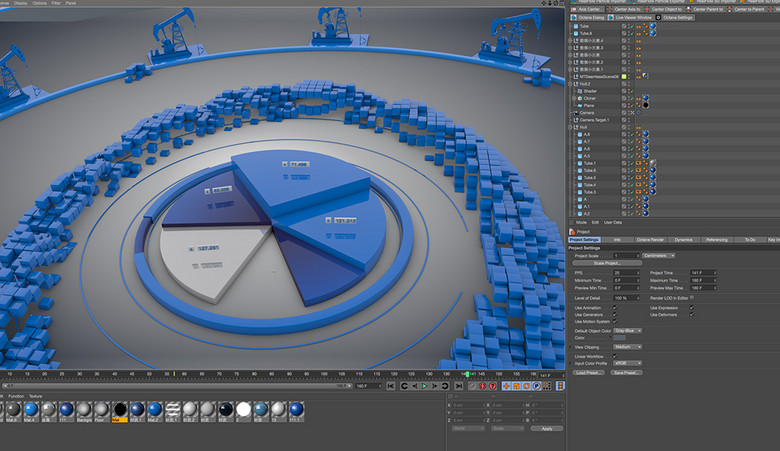Click the Play Forward button in timeline

point(424,386)
